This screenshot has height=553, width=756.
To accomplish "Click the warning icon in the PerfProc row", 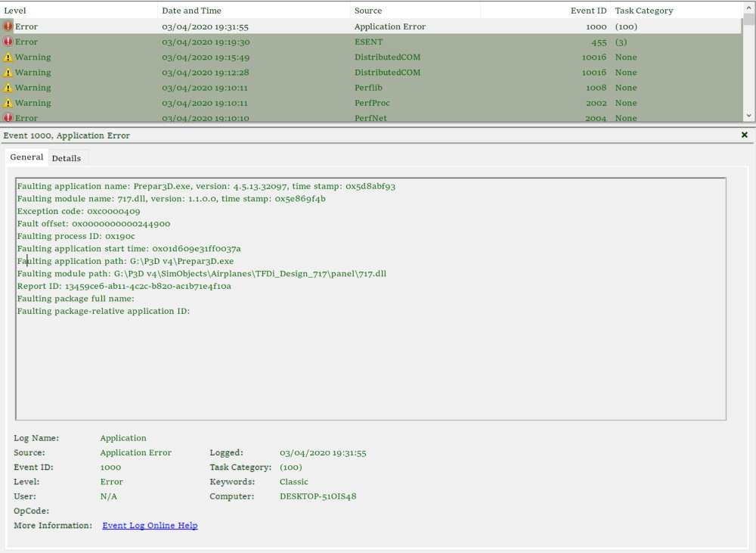I will [8, 103].
